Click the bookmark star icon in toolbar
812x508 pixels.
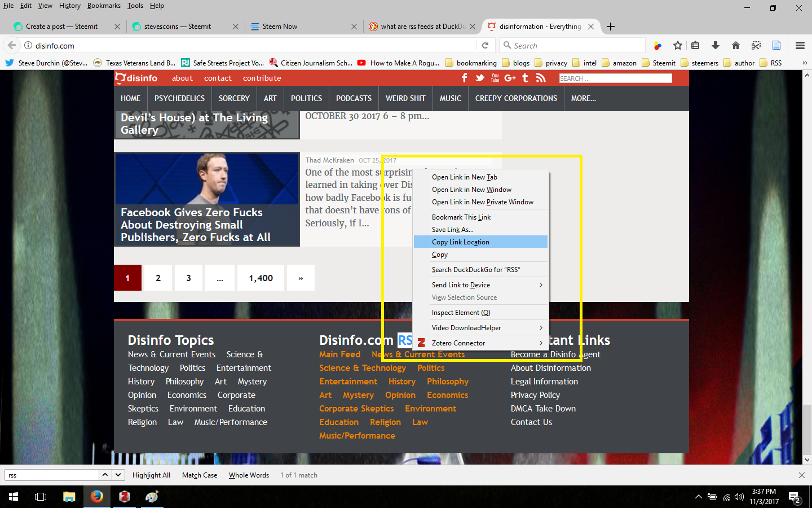(x=678, y=45)
